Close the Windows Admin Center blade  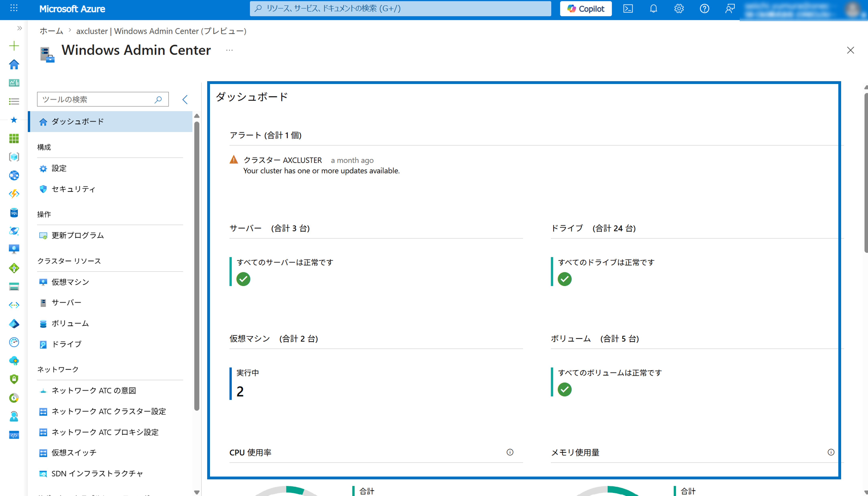click(850, 51)
